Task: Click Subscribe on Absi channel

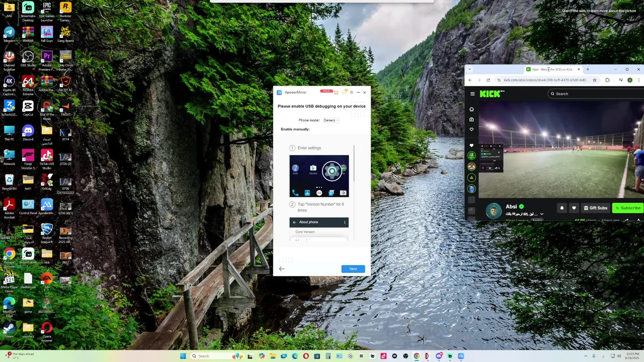Action: coord(627,208)
